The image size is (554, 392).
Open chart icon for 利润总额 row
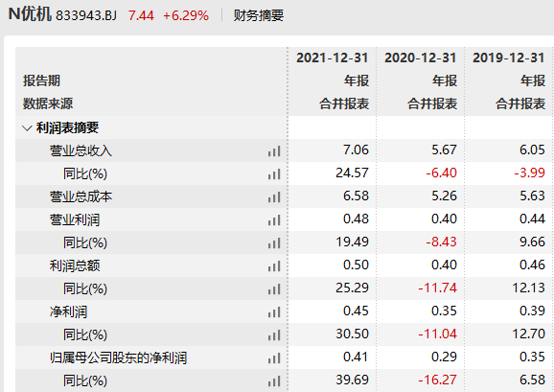tap(274, 265)
